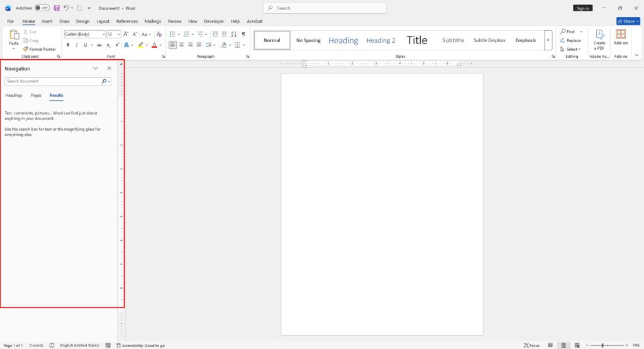
Task: Enable Focus mode in status bar
Action: coord(531,345)
